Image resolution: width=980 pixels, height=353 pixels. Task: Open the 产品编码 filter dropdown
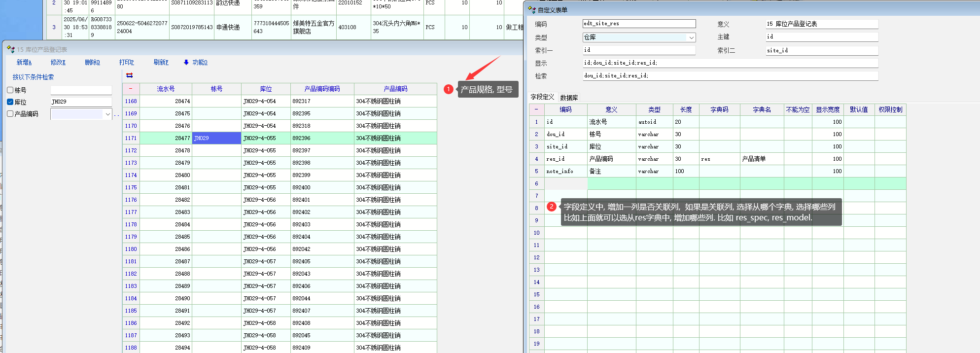coord(107,114)
